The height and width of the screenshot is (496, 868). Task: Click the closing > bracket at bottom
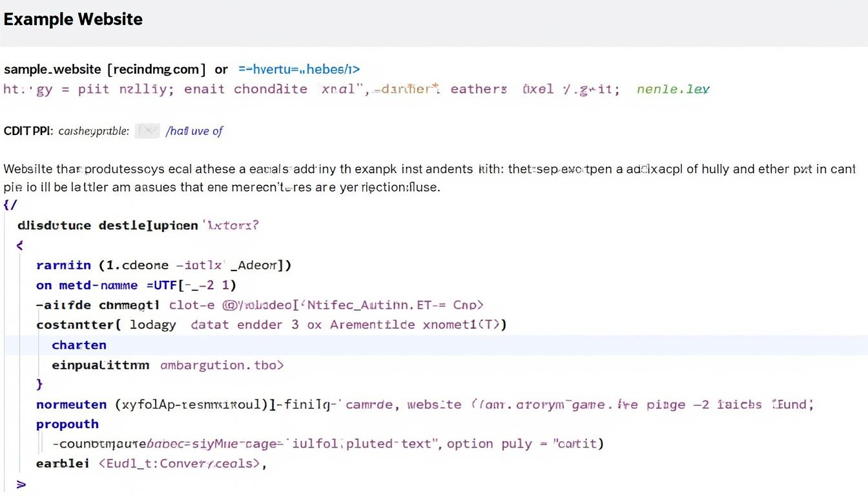tap(21, 484)
